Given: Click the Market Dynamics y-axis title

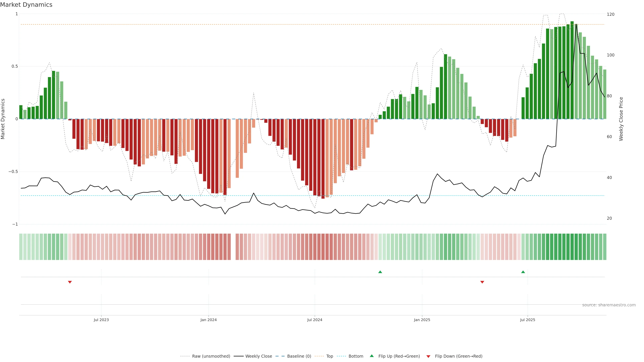Looking at the screenshot, I should tap(3, 119).
